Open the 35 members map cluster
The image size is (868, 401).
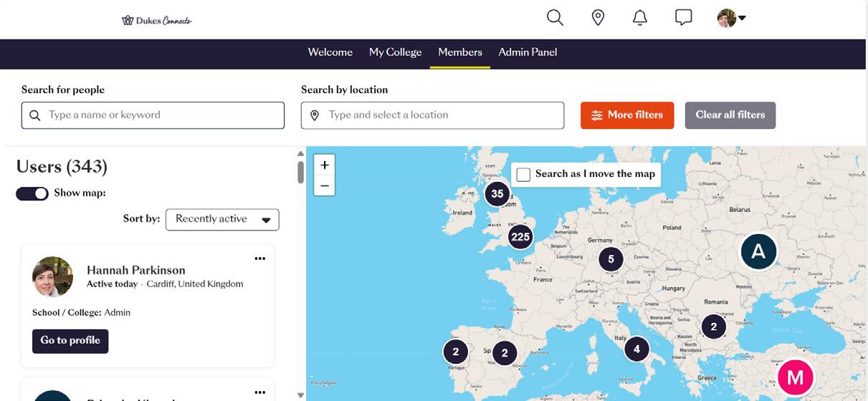click(x=497, y=193)
